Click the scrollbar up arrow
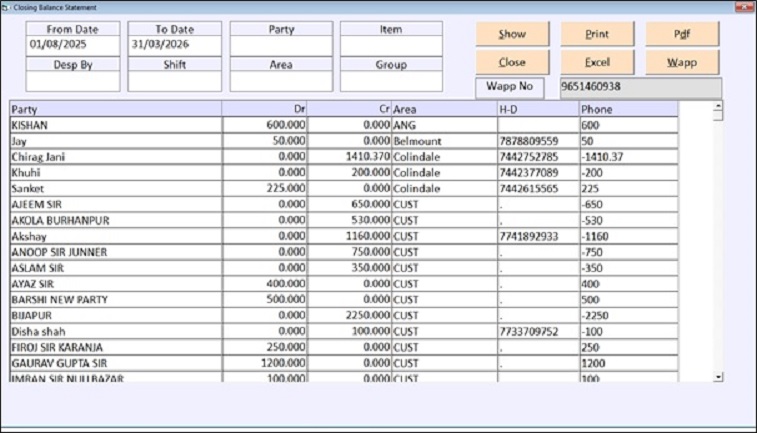 [718, 105]
